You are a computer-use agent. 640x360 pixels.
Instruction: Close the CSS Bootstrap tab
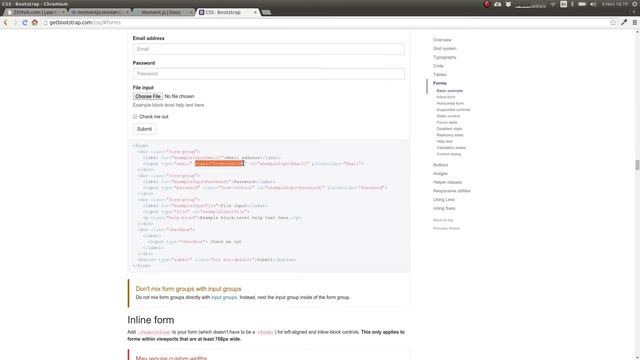tap(255, 12)
